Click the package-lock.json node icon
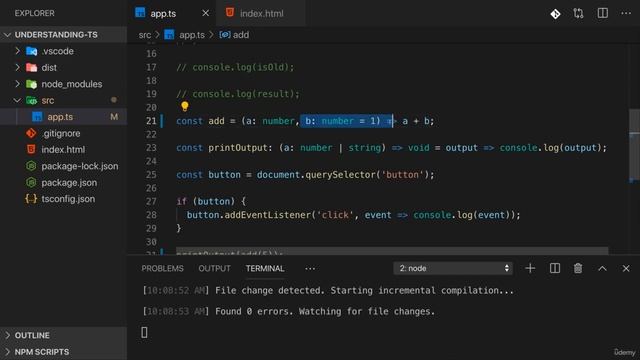 31,166
